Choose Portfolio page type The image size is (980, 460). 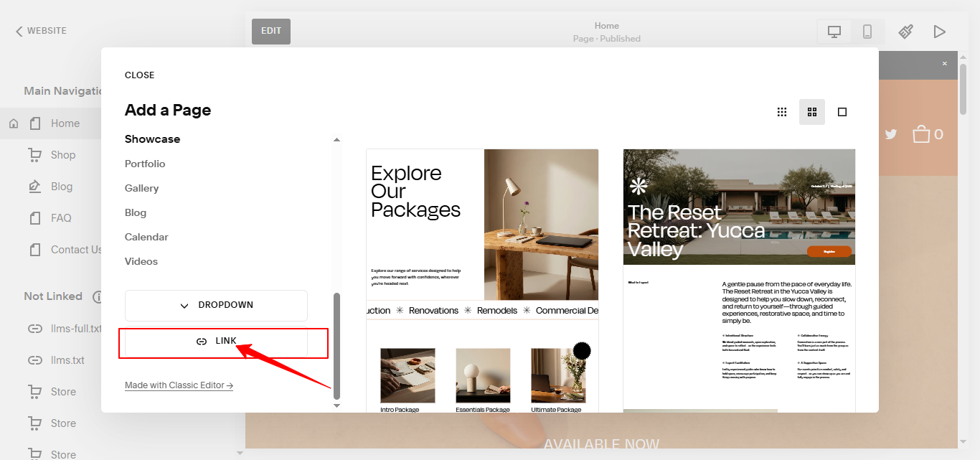145,164
